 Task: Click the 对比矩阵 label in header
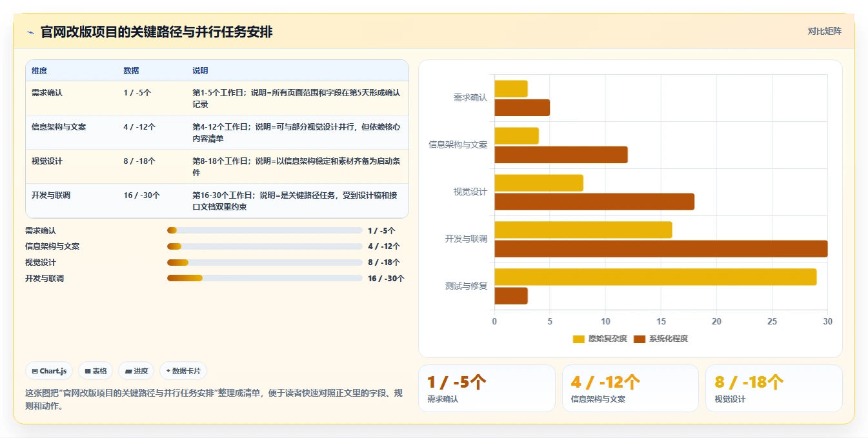[x=824, y=31]
